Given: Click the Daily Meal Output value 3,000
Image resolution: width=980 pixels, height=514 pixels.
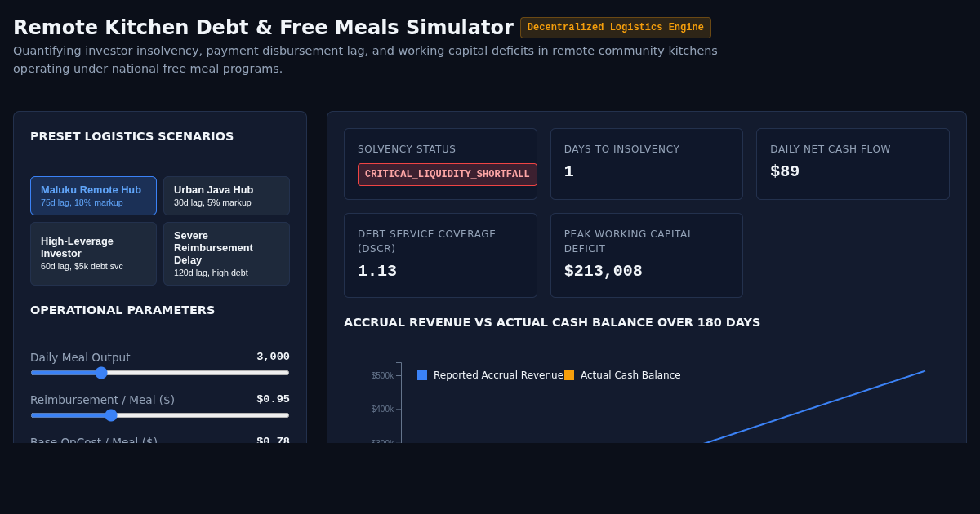Looking at the screenshot, I should [x=273, y=357].
